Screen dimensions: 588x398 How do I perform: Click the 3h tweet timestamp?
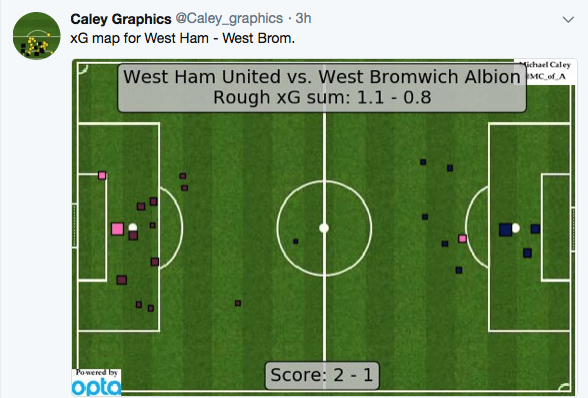pyautogui.click(x=303, y=18)
